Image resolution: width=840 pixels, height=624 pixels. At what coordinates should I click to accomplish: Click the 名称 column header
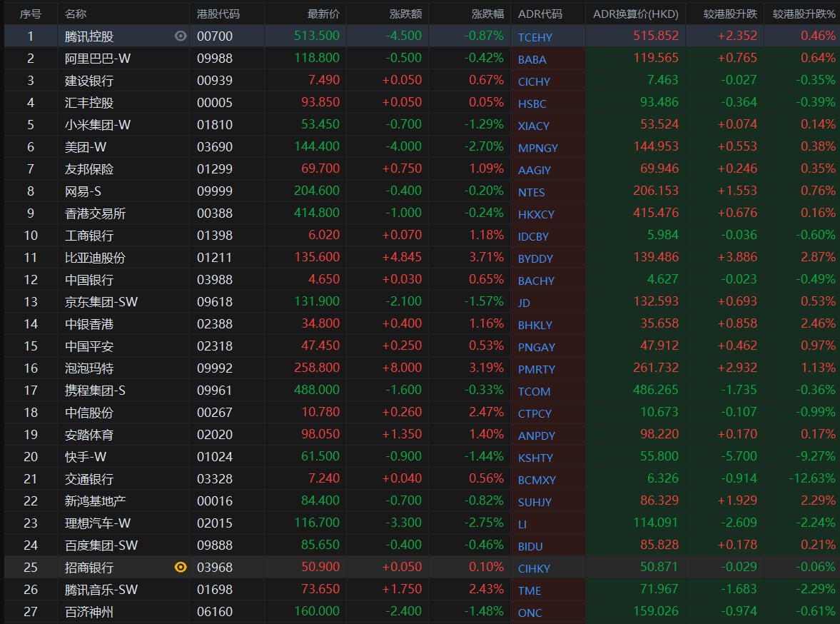coord(76,14)
